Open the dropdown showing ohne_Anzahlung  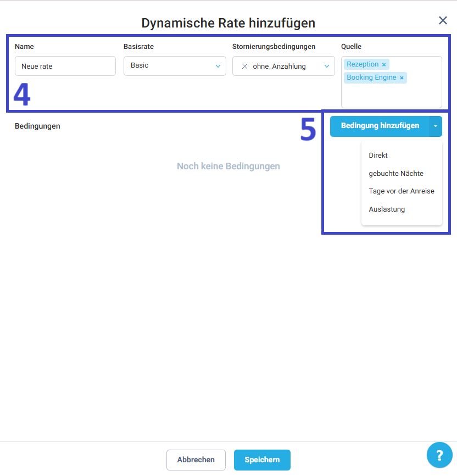(283, 67)
